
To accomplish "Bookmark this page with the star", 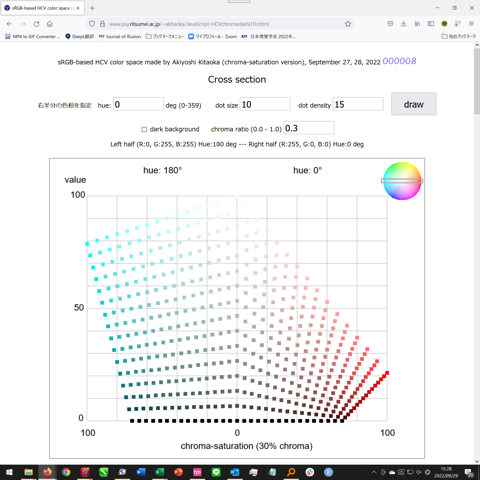I will 348,24.
